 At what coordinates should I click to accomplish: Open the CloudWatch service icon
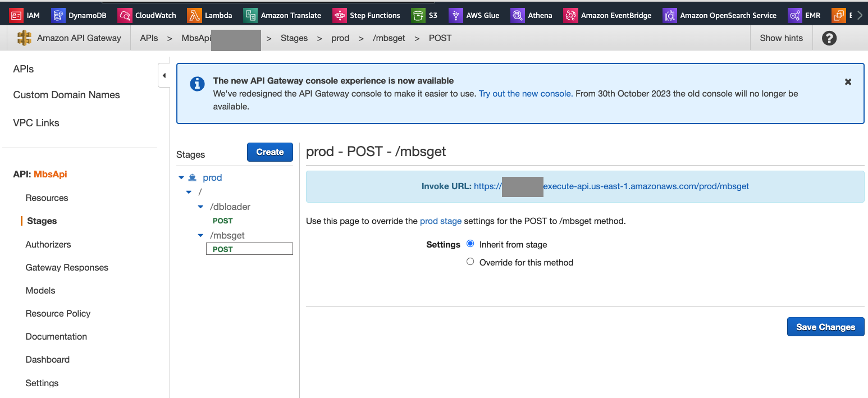[x=125, y=15]
